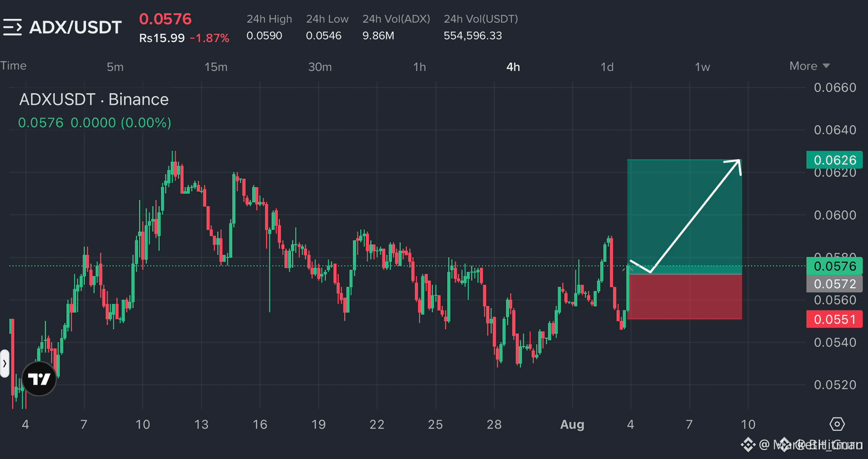The width and height of the screenshot is (868, 459).
Task: Click the 24h Vol(ADX) value 9.86M
Action: point(378,35)
